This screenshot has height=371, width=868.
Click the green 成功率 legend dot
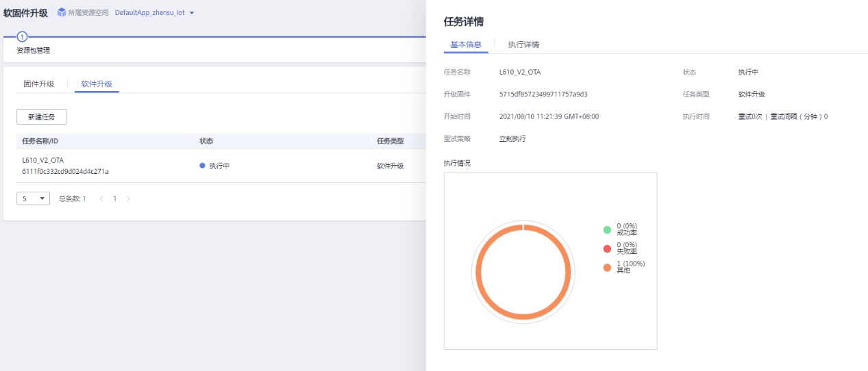[607, 229]
